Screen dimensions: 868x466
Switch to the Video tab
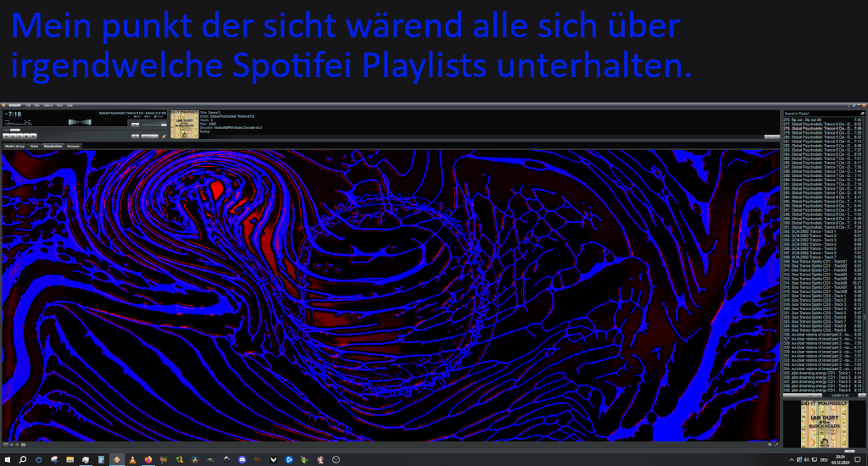tap(34, 146)
